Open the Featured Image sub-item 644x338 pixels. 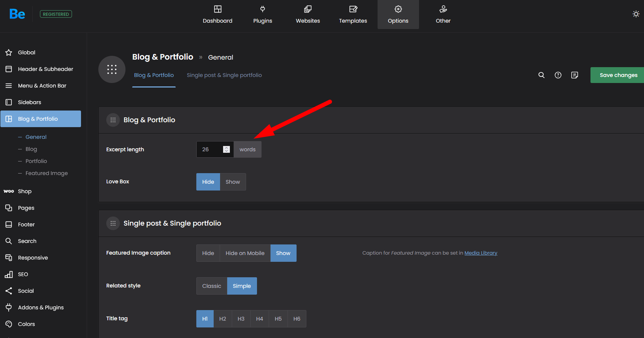(x=46, y=173)
